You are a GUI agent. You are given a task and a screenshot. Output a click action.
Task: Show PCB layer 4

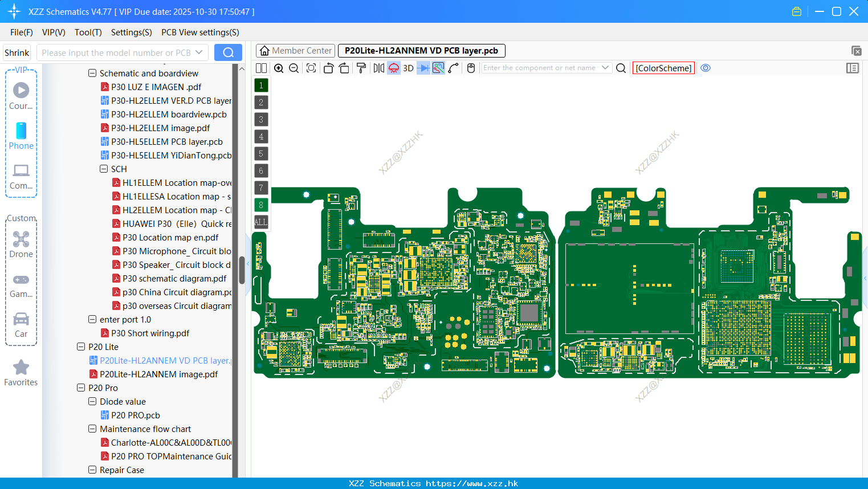click(x=261, y=137)
